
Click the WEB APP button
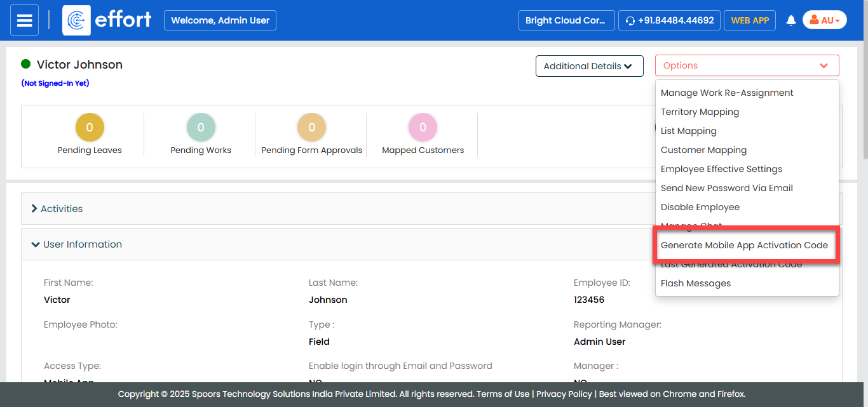coord(750,20)
